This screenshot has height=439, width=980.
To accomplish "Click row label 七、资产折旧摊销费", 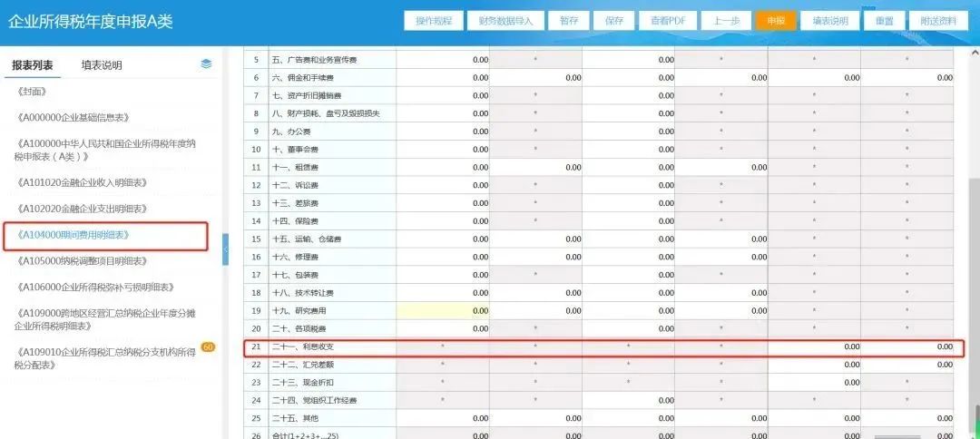I will point(307,95).
